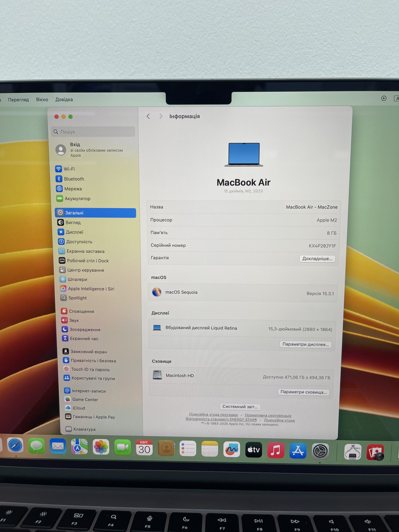Click the now-playing menu bar icon

[x=384, y=98]
